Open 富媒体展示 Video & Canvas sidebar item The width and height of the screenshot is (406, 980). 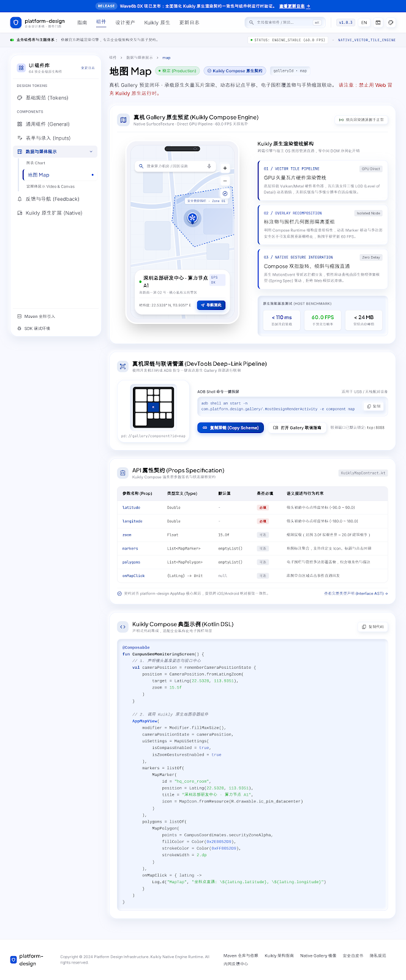(50, 186)
